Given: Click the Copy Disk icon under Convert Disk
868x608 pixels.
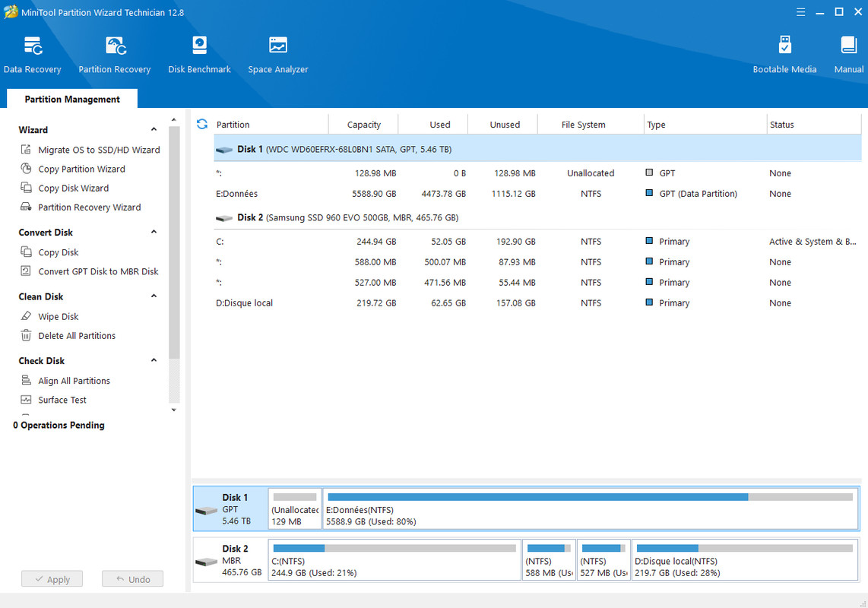Looking at the screenshot, I should [26, 252].
